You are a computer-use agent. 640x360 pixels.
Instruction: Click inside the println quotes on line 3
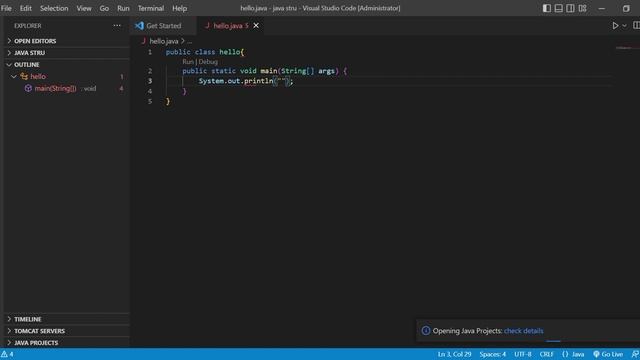[x=281, y=81]
